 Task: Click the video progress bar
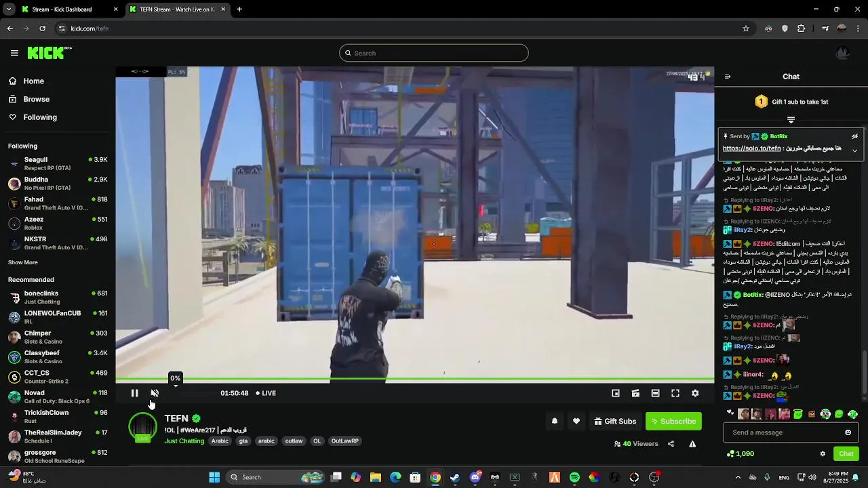click(x=414, y=380)
